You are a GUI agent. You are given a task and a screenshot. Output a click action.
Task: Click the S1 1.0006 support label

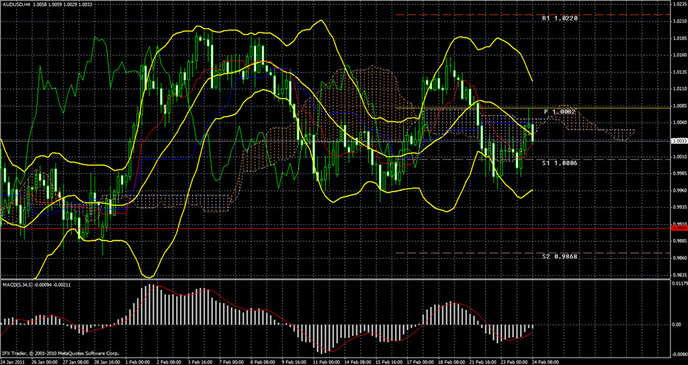point(560,163)
